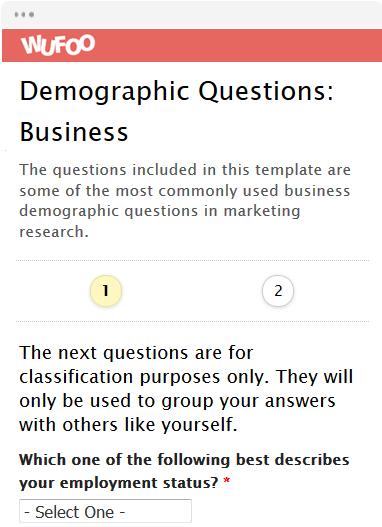
Task: Click the dotted divider below page indicators
Action: tap(192, 321)
